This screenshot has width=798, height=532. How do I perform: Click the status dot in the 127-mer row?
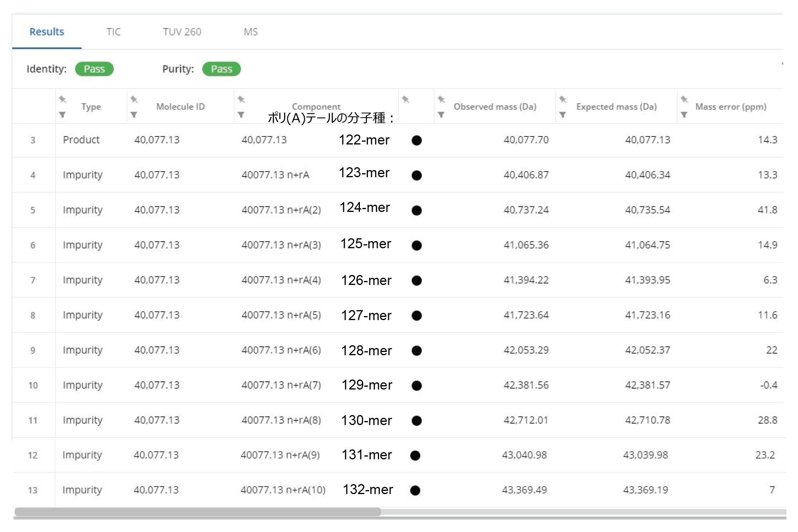click(417, 316)
